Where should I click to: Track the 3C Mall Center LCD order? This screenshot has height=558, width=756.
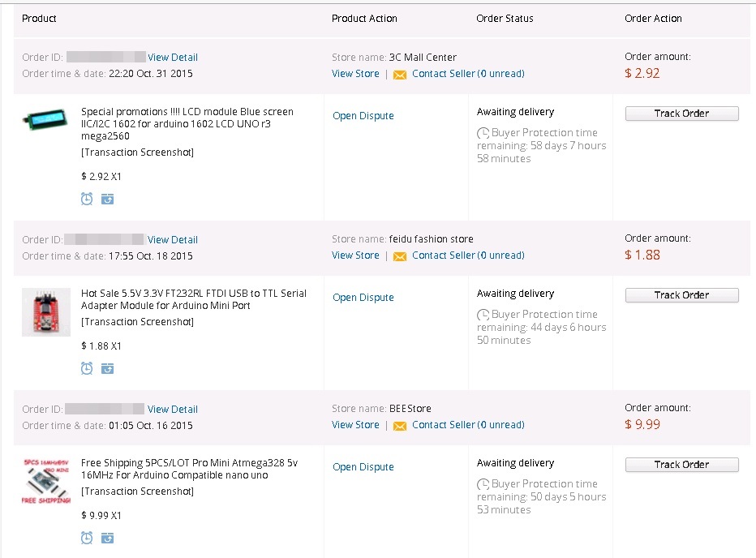click(x=681, y=114)
